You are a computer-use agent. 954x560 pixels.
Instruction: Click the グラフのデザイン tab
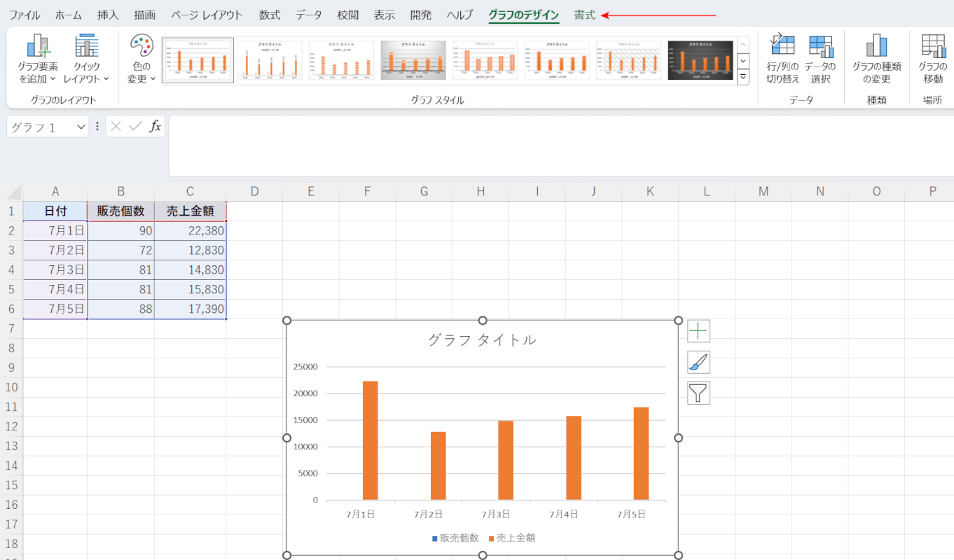coord(524,15)
